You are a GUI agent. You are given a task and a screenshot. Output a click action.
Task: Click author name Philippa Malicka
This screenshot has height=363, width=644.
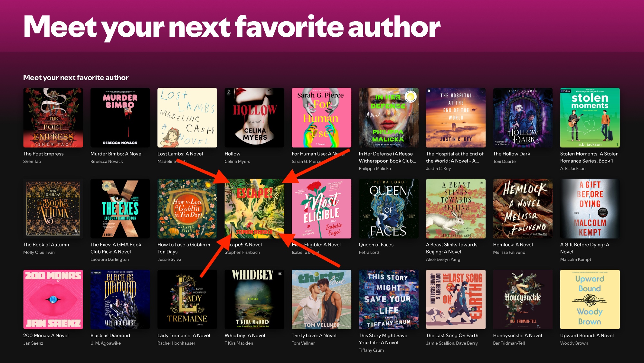375,169
